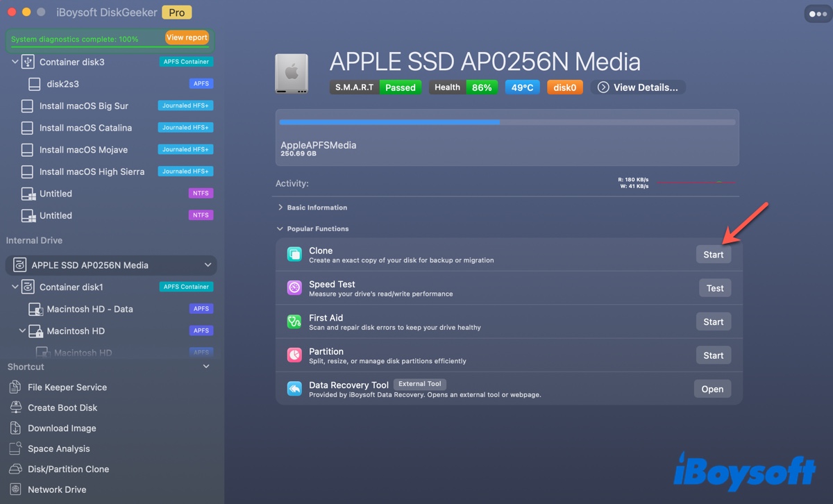Collapse the APPLE SSD AP0256N Media sidebar chevron
Viewport: 833px width, 504px height.
[208, 265]
